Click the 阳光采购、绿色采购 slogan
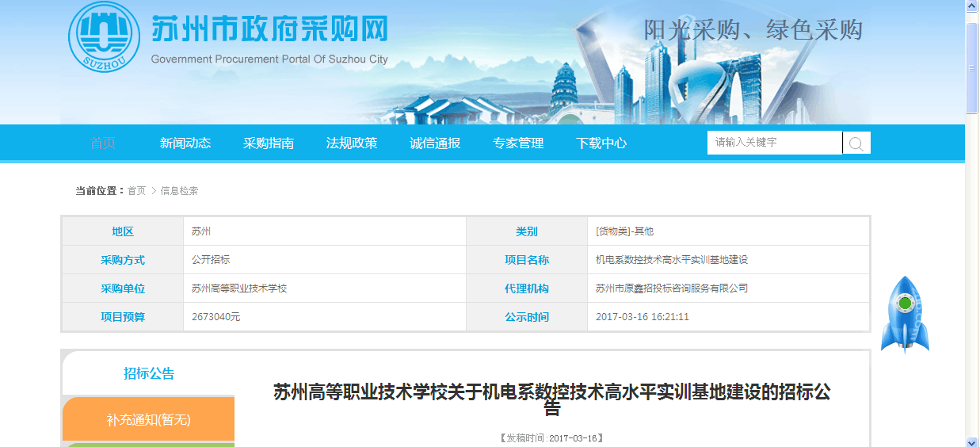The height and width of the screenshot is (447, 980). pyautogui.click(x=753, y=30)
